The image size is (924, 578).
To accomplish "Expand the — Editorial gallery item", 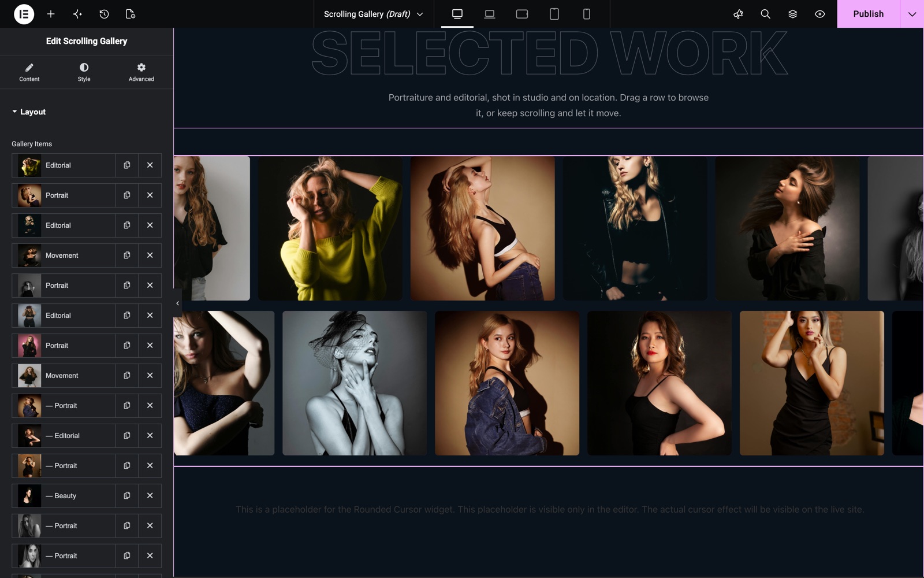I will click(64, 436).
